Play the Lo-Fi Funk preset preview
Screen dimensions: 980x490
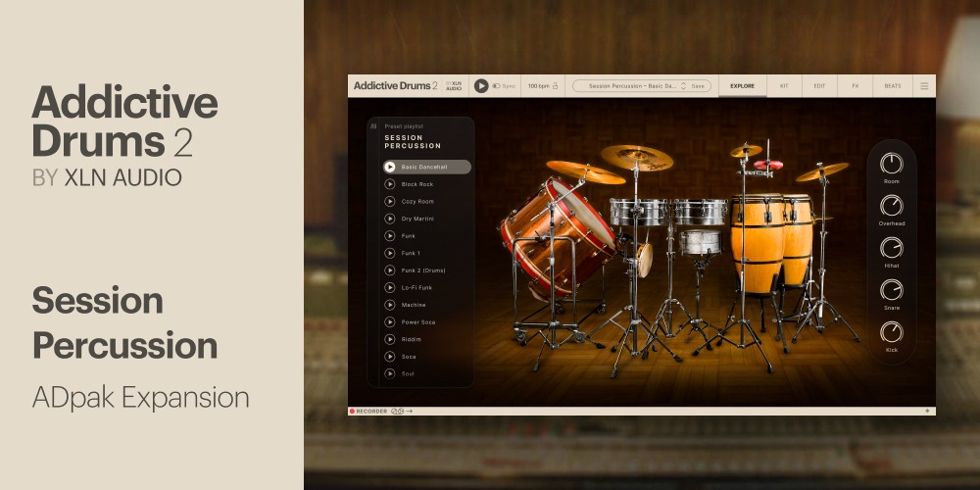tap(389, 287)
